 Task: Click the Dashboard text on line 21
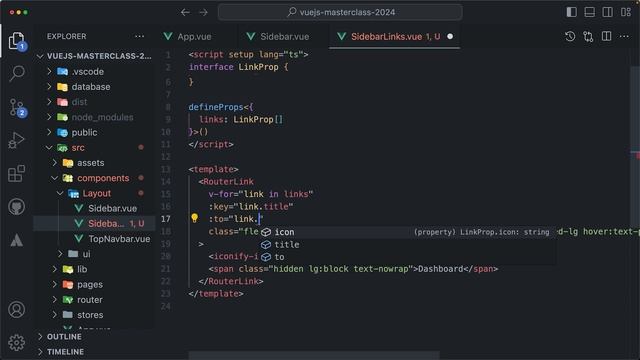point(440,269)
